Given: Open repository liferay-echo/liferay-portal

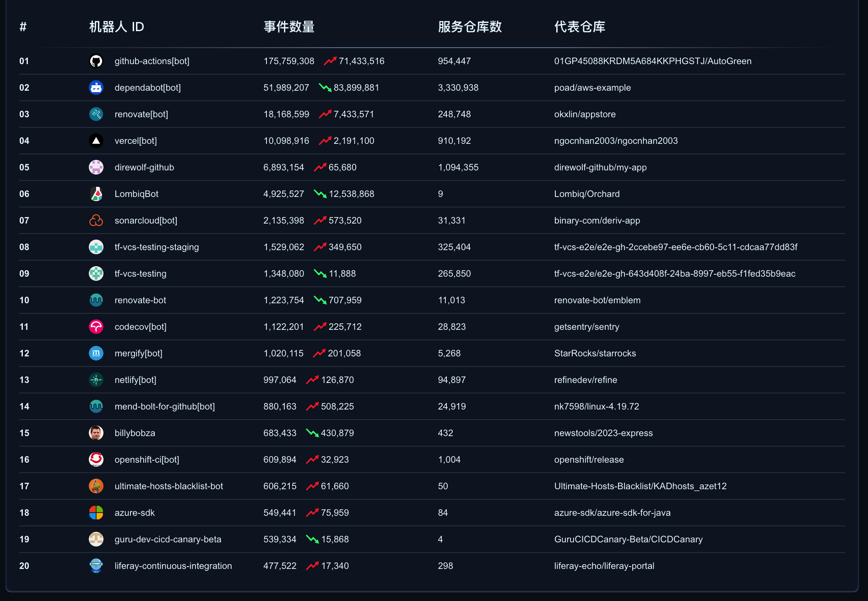Looking at the screenshot, I should [604, 566].
